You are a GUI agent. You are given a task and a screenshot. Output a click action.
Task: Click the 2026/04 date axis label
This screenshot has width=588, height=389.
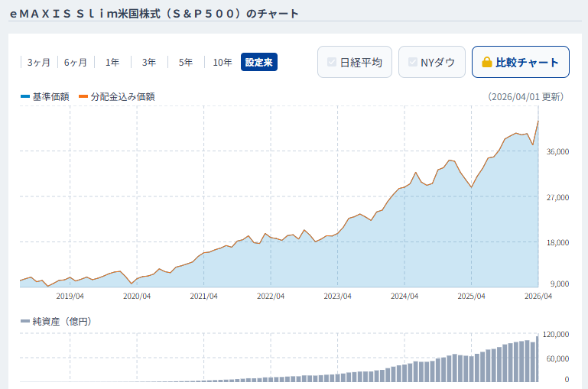[x=538, y=296]
